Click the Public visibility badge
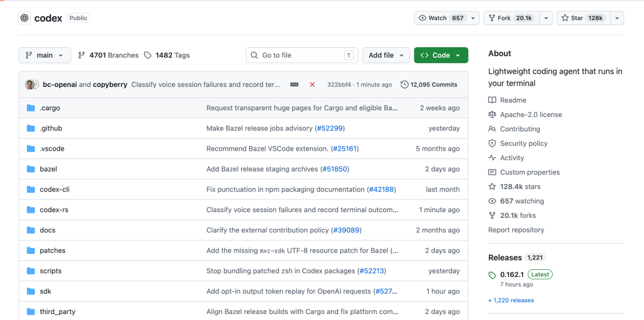Viewport: 644px width, 320px height. tap(78, 18)
